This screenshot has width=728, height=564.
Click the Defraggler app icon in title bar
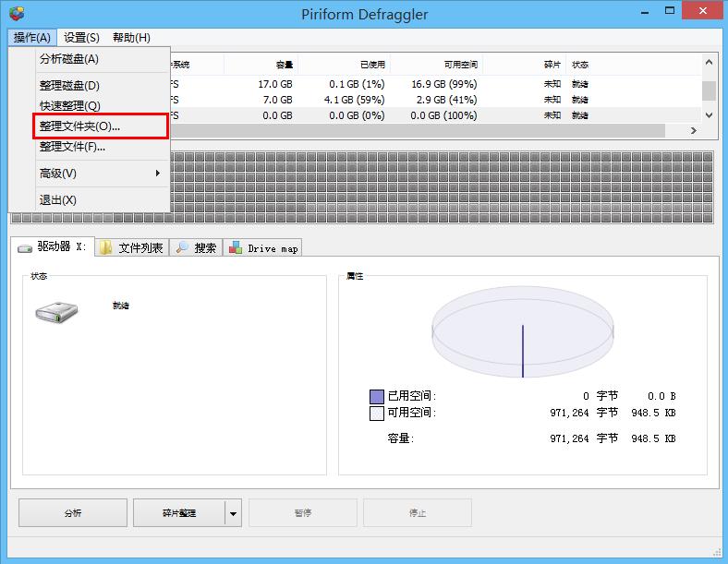pos(17,14)
